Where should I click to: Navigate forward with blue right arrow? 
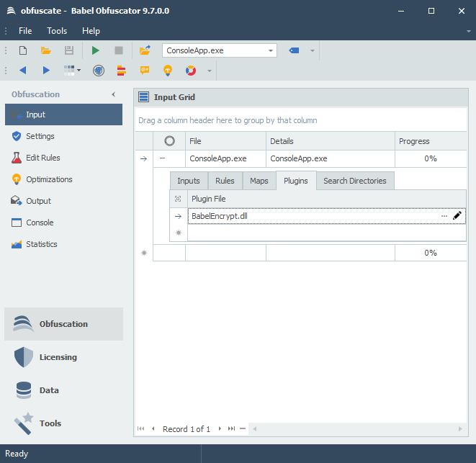pos(46,71)
